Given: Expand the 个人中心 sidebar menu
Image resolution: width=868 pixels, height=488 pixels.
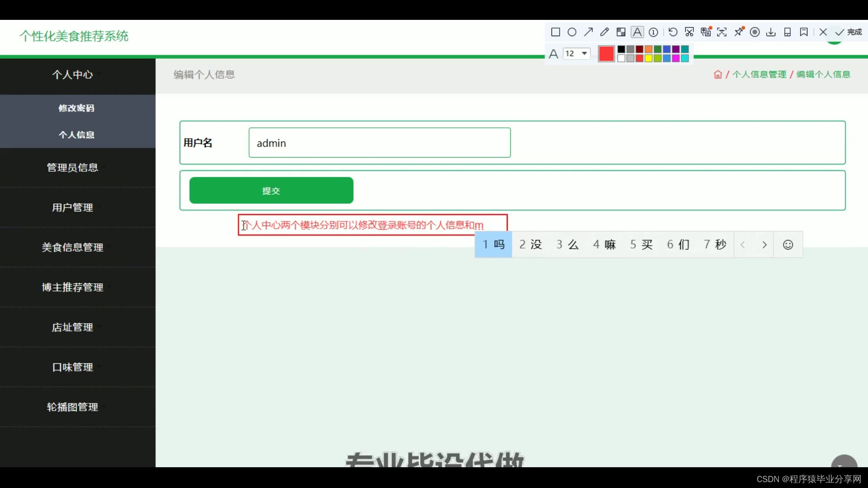Looking at the screenshot, I should [x=72, y=75].
